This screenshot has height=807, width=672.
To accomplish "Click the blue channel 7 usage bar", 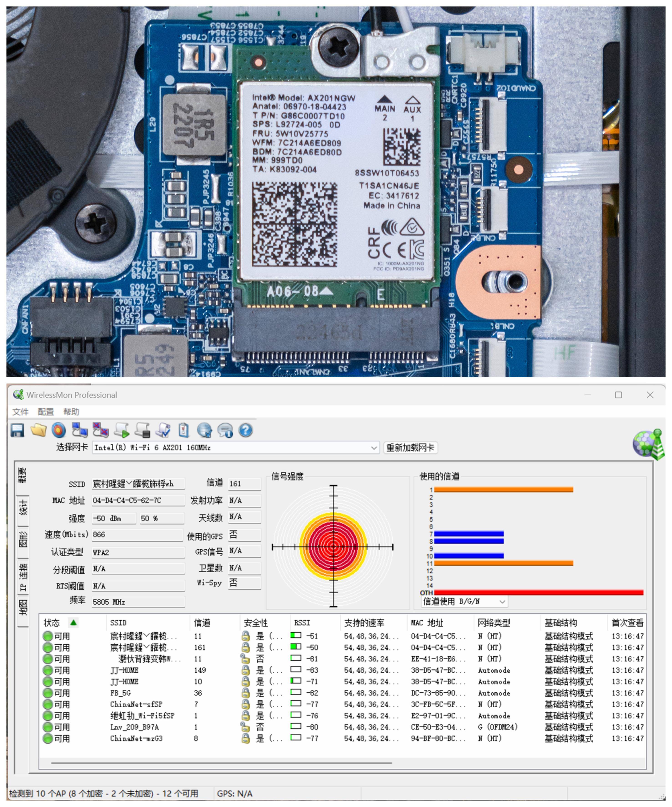I will click(x=469, y=534).
